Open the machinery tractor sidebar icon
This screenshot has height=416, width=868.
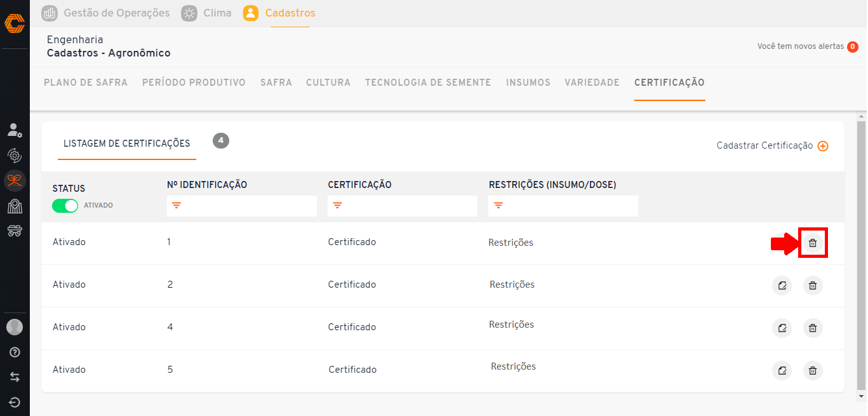[15, 231]
